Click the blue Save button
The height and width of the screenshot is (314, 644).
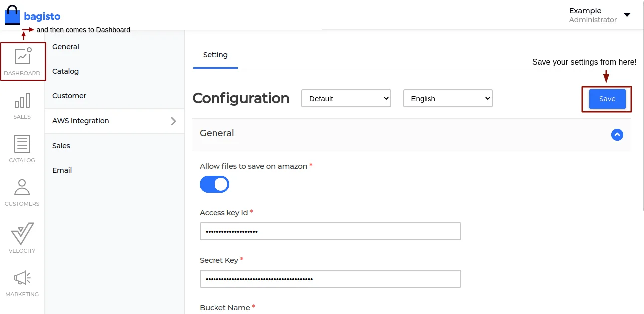(607, 99)
